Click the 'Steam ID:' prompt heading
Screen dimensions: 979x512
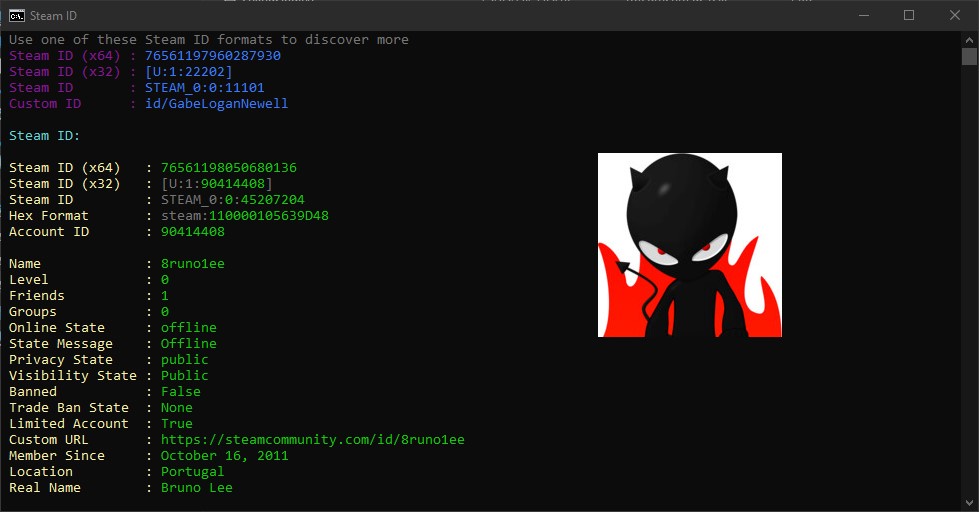tap(44, 136)
